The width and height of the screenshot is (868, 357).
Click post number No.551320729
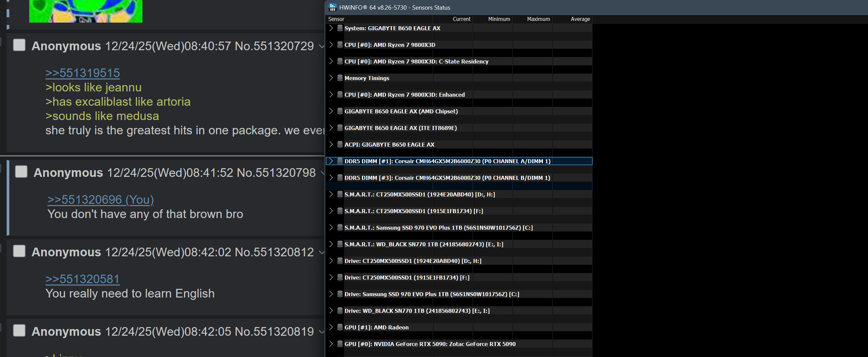point(274,46)
